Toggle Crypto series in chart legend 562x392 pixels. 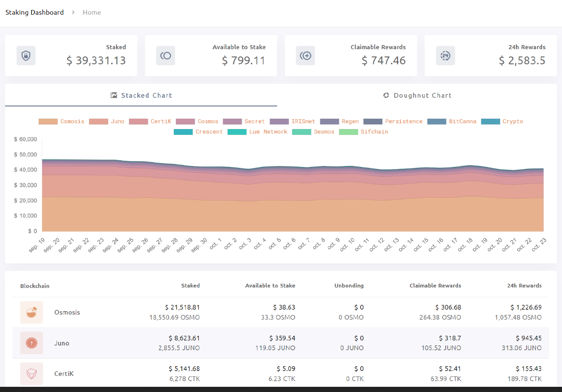point(502,122)
